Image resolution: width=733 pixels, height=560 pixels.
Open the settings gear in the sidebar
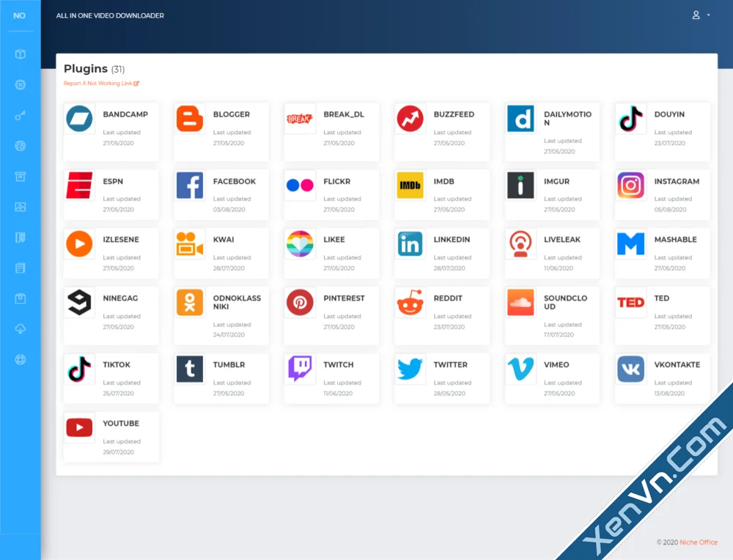(20, 84)
